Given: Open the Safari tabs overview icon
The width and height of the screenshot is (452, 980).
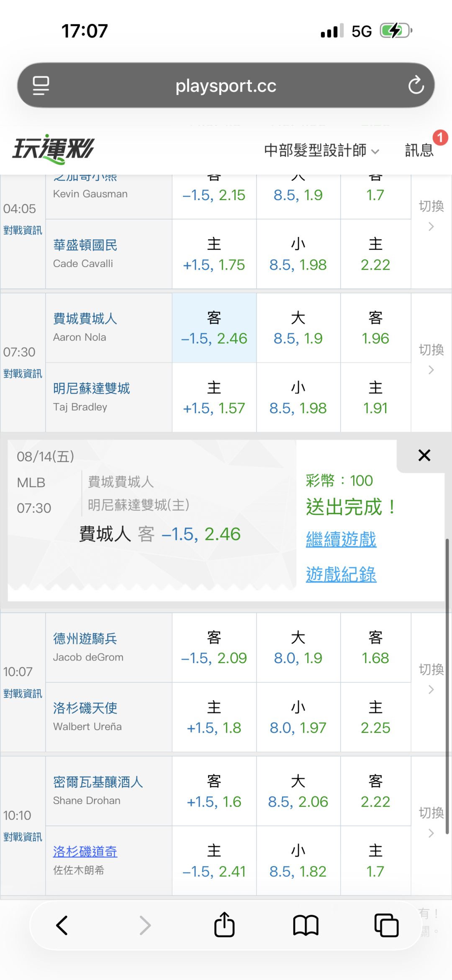Looking at the screenshot, I should tap(386, 925).
